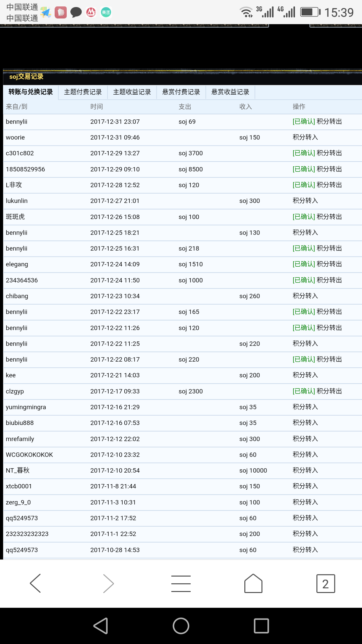This screenshot has height=644, width=362.
Task: Open the tab switcher showing 2 tabs
Action: pos(325,584)
